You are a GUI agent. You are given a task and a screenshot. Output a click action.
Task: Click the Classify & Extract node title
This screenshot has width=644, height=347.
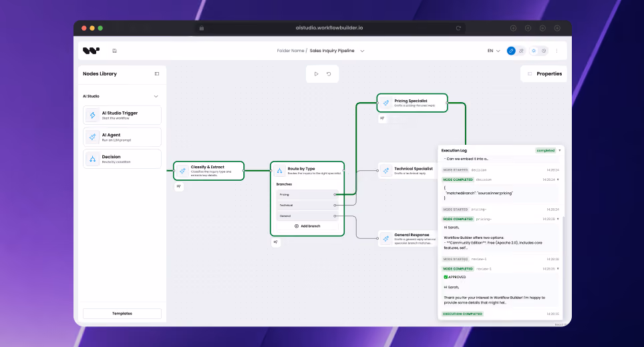click(x=207, y=167)
